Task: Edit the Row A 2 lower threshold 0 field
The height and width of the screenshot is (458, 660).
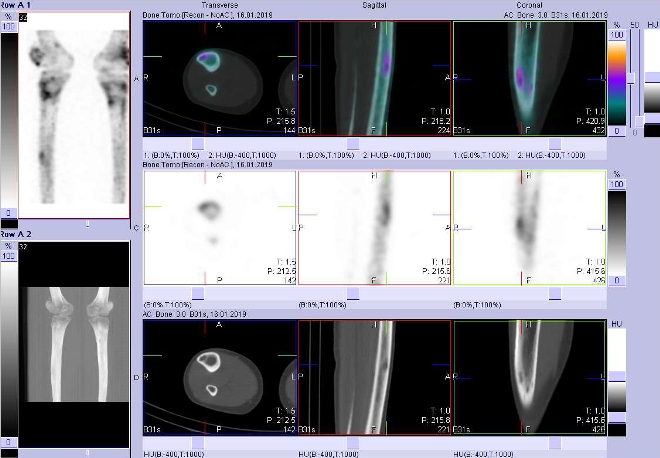Action: click(9, 442)
